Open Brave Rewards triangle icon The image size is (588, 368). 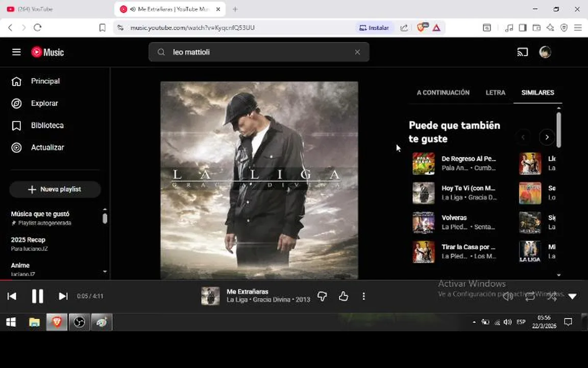pyautogui.click(x=436, y=28)
